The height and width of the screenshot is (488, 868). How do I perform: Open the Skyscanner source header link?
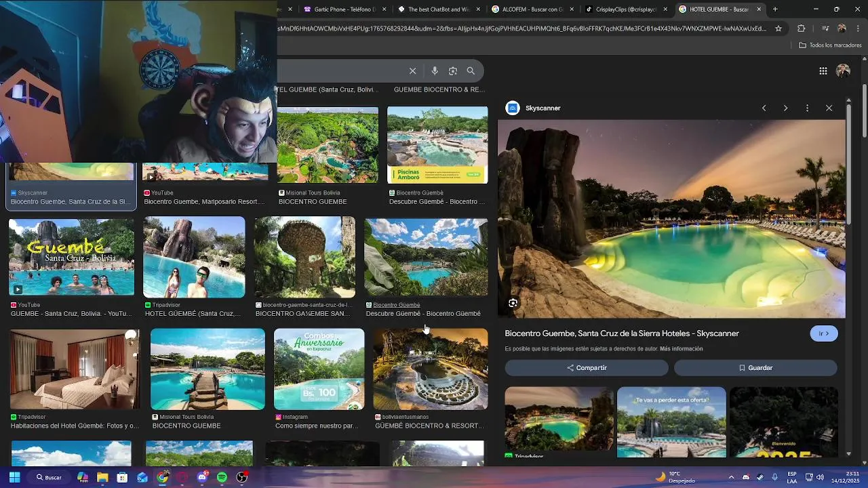pos(534,108)
